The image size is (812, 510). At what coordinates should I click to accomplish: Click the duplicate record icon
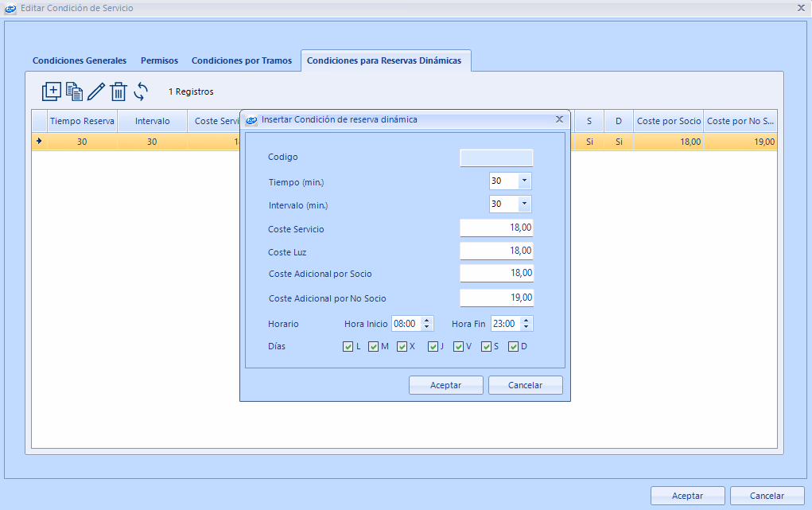tap(74, 91)
